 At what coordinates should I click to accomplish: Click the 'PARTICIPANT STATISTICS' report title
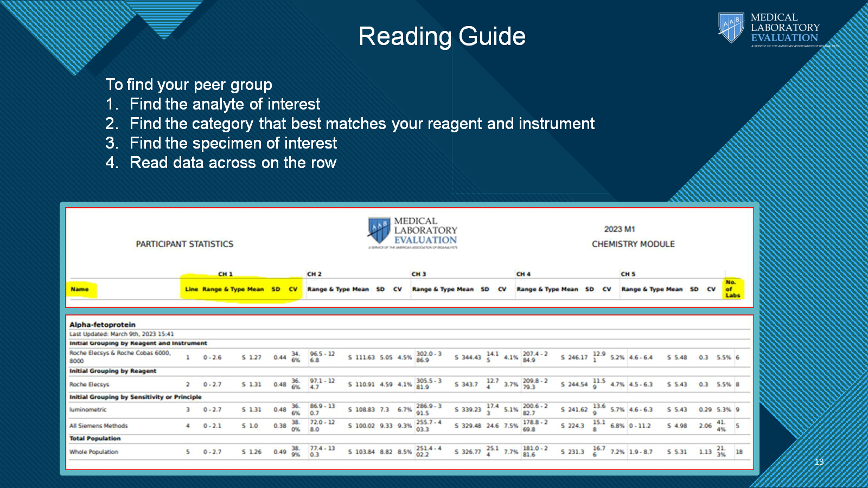184,244
